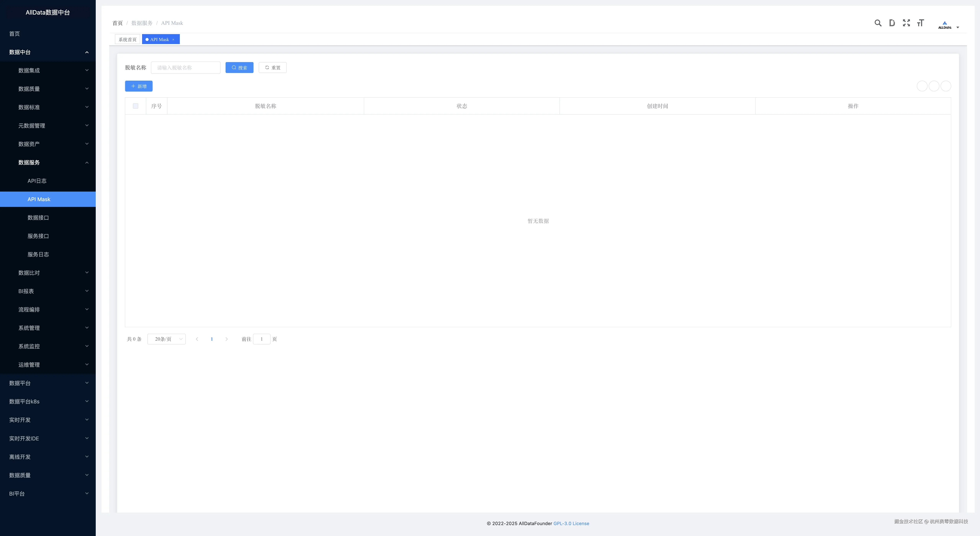Viewport: 980px width, 536px height.
Task: Click the header search magnifier icon
Action: [x=878, y=23]
